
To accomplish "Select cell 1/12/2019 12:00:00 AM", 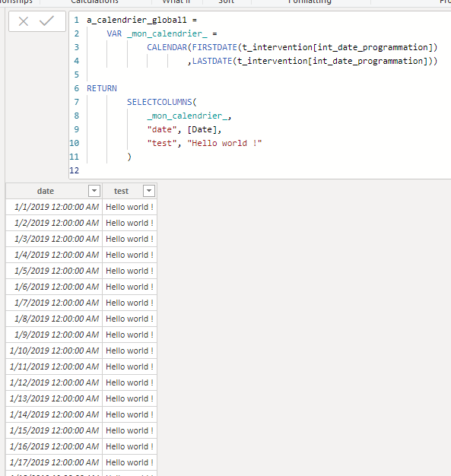I will 54,382.
